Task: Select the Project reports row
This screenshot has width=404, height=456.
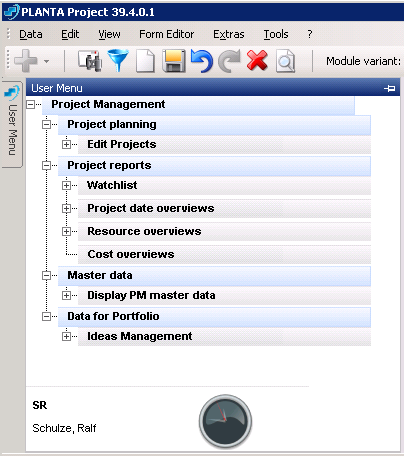Action: click(x=214, y=166)
